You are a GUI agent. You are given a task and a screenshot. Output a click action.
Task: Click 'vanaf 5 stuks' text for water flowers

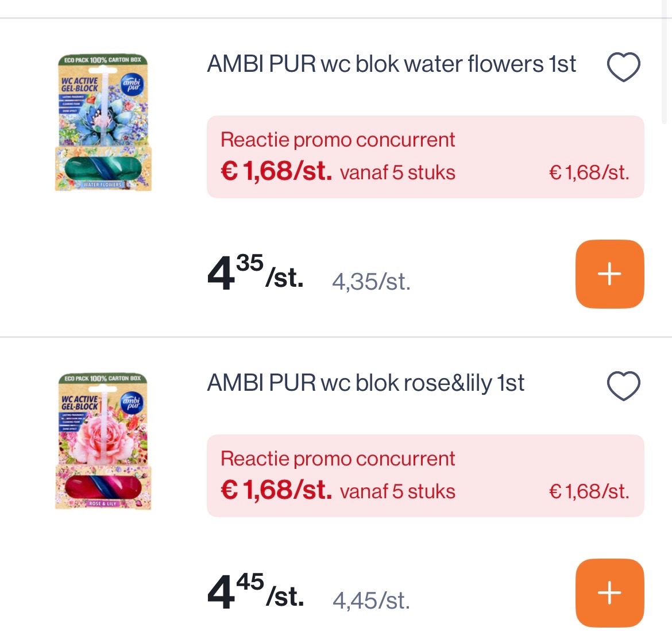[397, 172]
